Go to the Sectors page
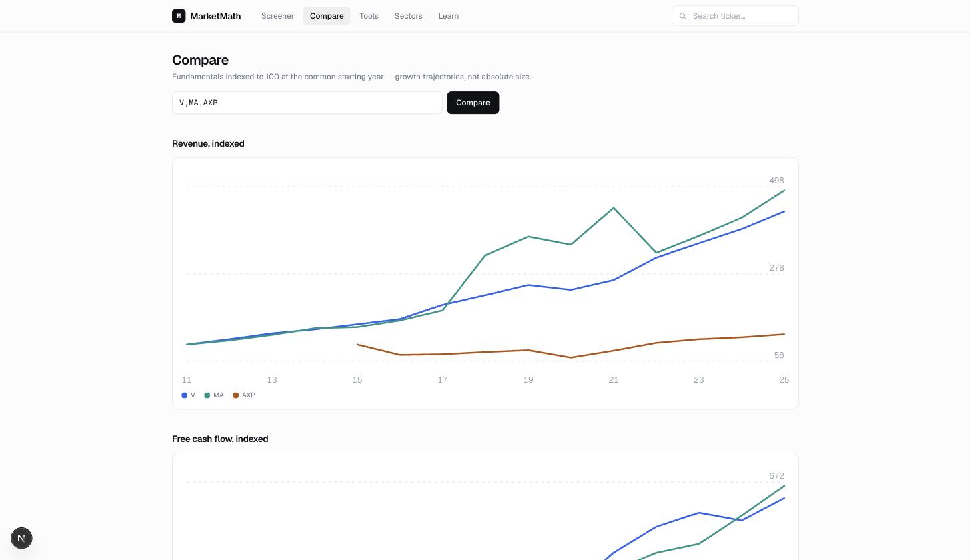Viewport: 971px width, 560px height. 408,16
